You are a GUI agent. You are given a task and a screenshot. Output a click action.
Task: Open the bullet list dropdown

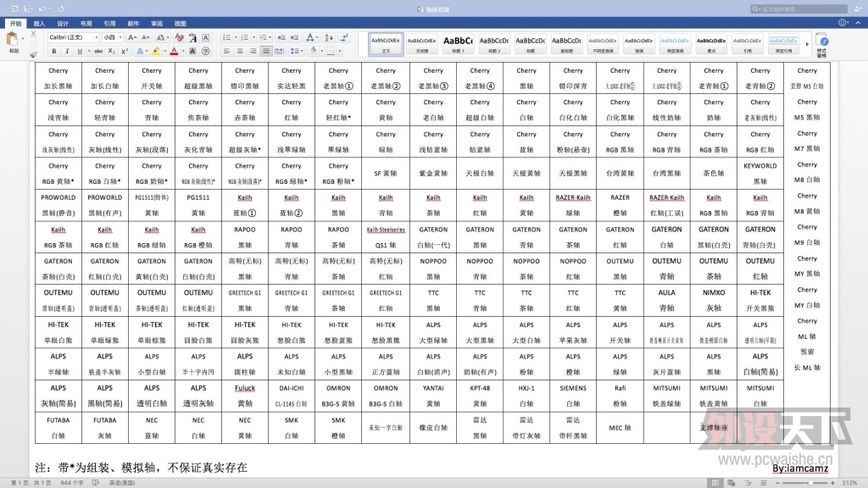click(x=236, y=37)
